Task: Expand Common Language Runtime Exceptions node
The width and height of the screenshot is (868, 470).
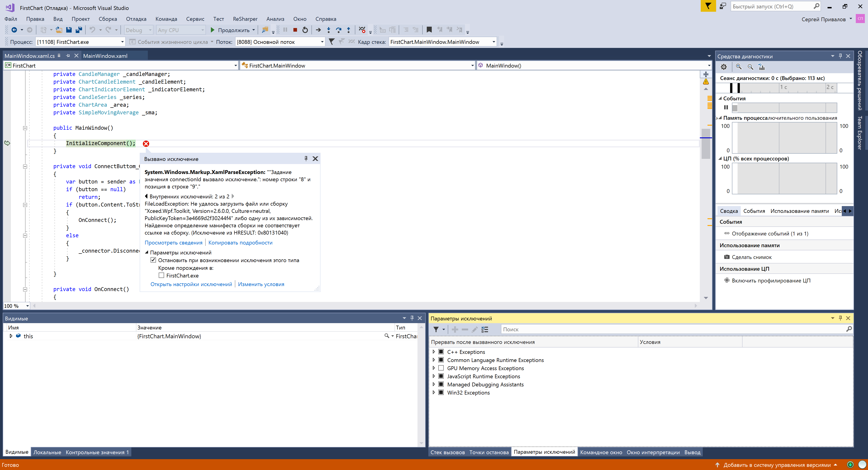Action: click(434, 360)
